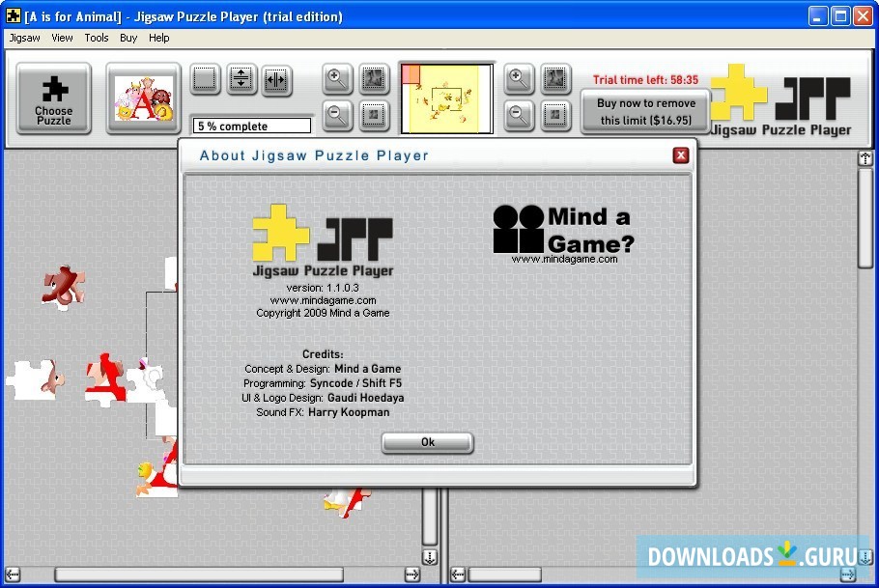Viewport: 879px width, 588px height.
Task: Zoom out on the right puzzle pane
Action: tap(519, 117)
